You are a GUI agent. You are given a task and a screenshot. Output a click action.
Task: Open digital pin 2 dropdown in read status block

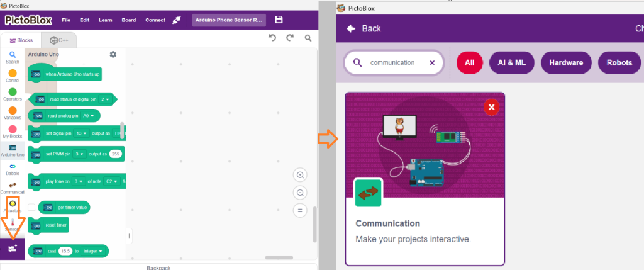(105, 99)
